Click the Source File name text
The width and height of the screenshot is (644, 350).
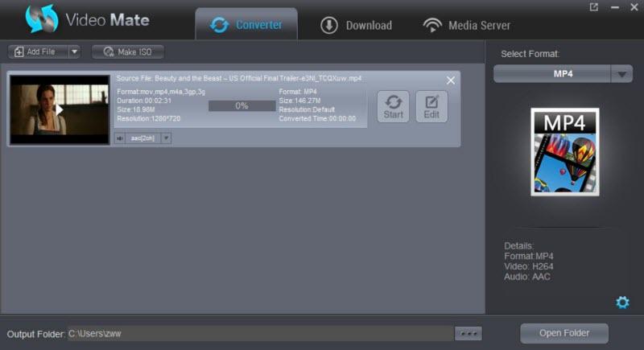tap(238, 78)
